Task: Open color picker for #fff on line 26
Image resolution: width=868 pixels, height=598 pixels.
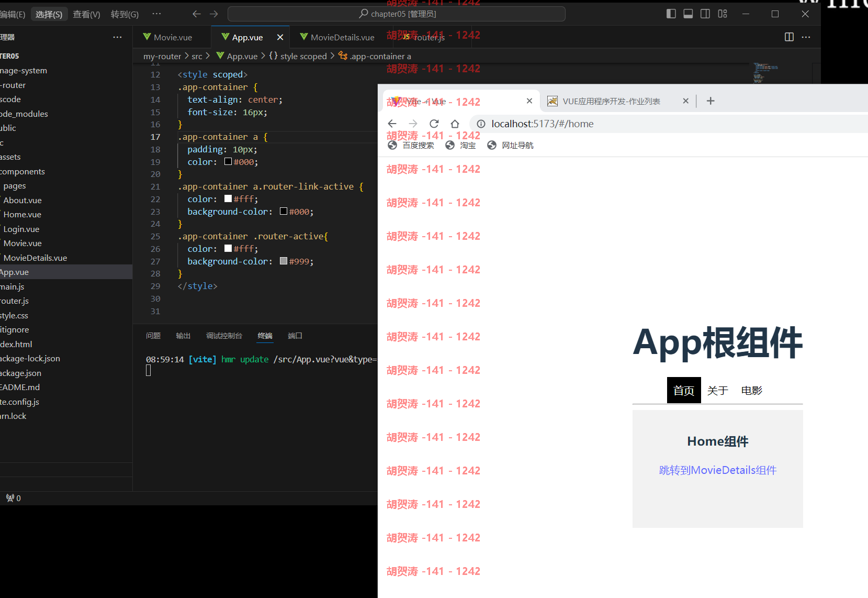Action: (228, 249)
